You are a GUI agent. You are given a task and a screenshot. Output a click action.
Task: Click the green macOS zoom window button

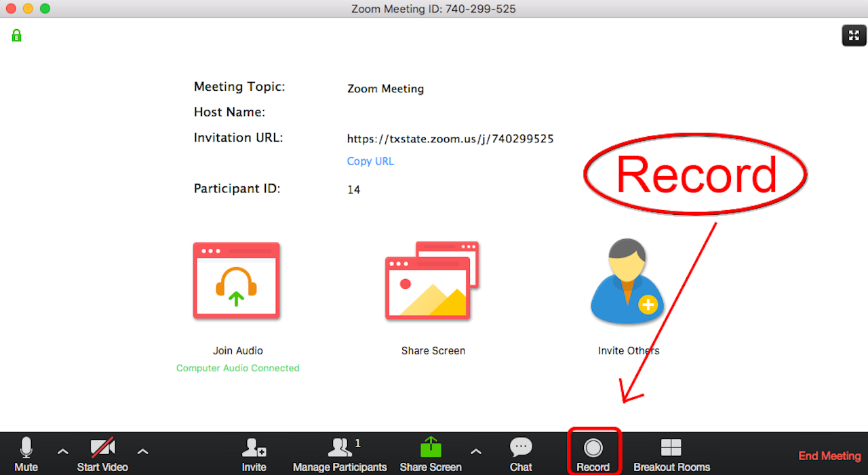tap(45, 9)
